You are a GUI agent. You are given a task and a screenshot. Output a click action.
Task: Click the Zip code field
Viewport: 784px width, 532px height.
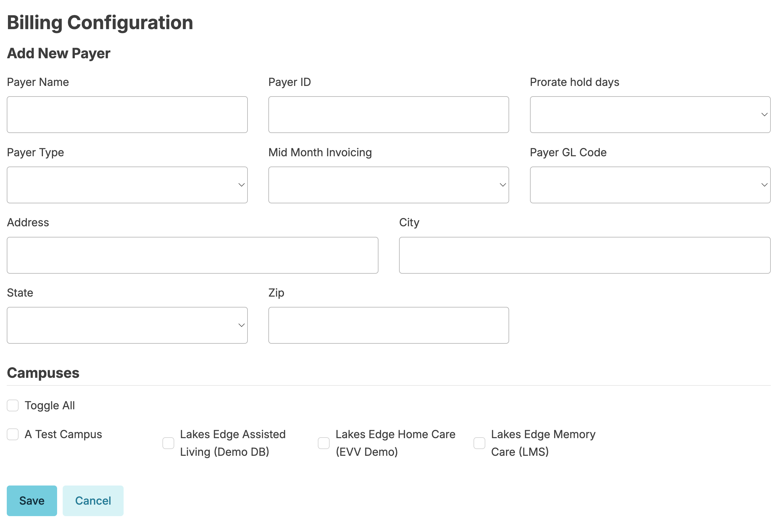point(388,325)
